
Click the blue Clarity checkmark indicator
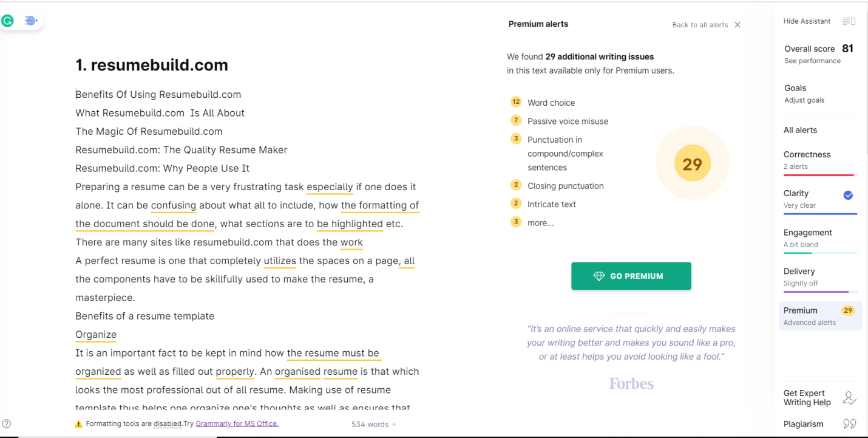pyautogui.click(x=849, y=195)
